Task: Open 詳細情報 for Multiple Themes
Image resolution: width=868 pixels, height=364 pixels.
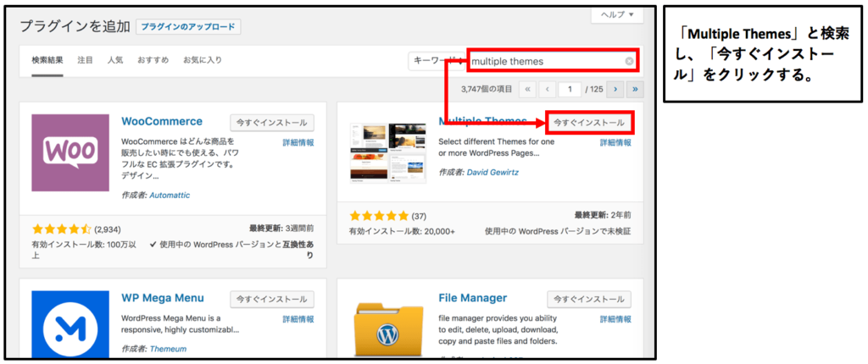Action: [615, 143]
